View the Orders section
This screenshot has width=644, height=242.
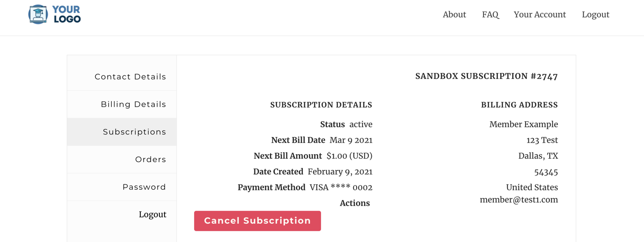[122, 160]
